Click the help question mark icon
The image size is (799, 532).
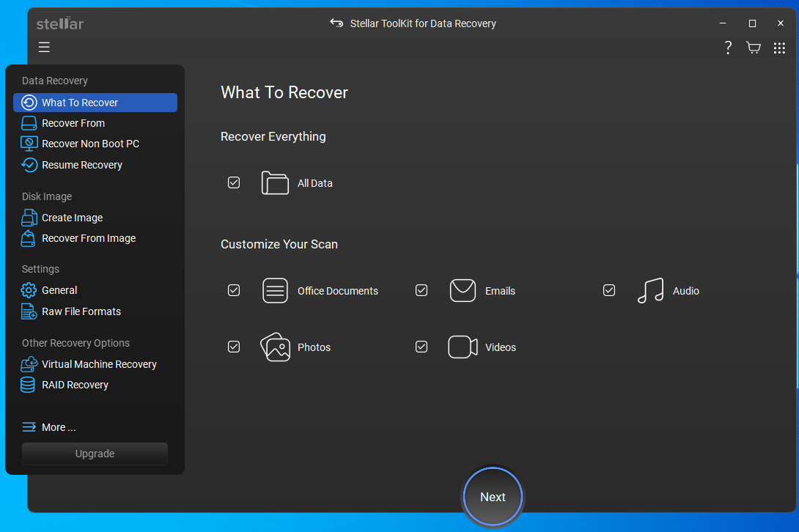(728, 48)
